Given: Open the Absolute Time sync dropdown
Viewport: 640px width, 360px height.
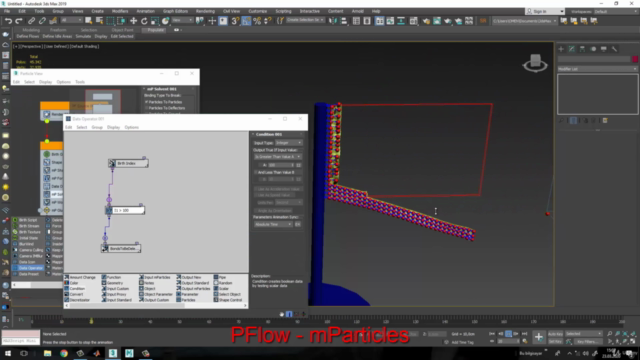Looking at the screenshot, I should (x=273, y=224).
